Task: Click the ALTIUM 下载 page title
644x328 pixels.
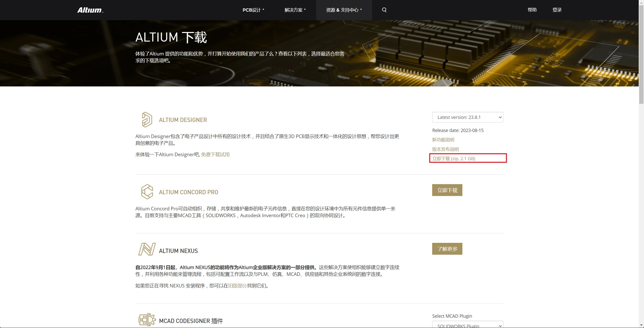Action: (171, 37)
